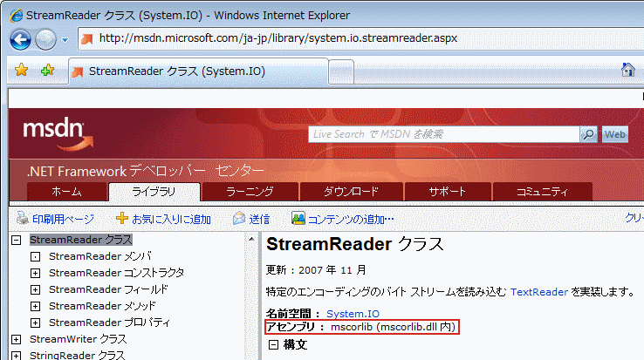Click the mscorlib (mscorlib.dll 内) assembly text
Image resolution: width=644 pixels, height=360 pixels.
(x=393, y=327)
